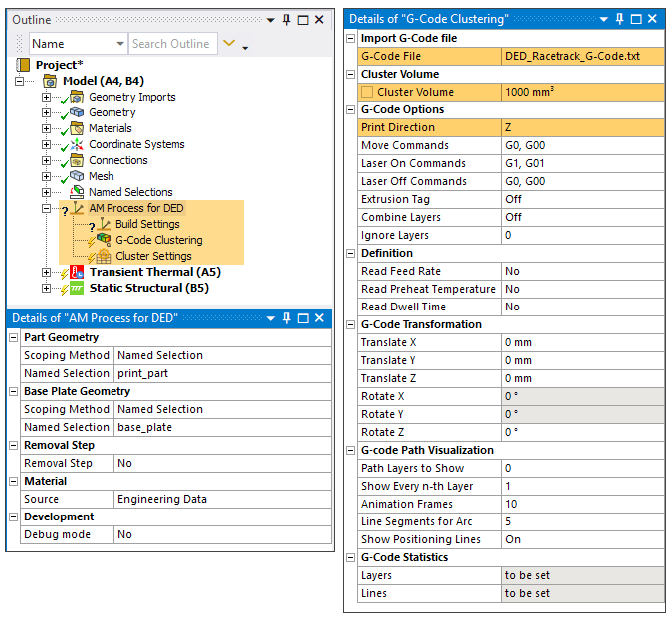Image resolution: width=672 pixels, height=619 pixels.
Task: Click the Translate X value field
Action: coord(581,343)
